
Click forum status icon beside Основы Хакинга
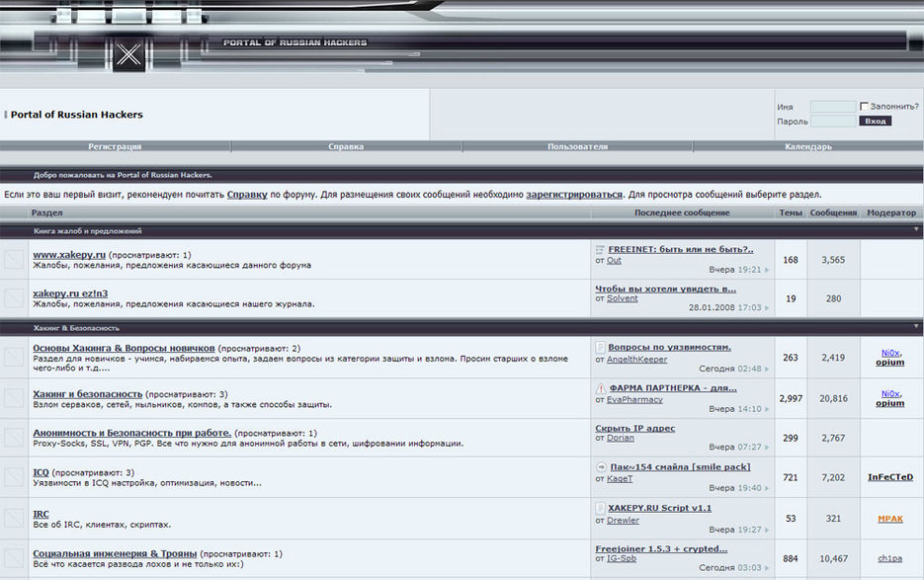tap(14, 358)
